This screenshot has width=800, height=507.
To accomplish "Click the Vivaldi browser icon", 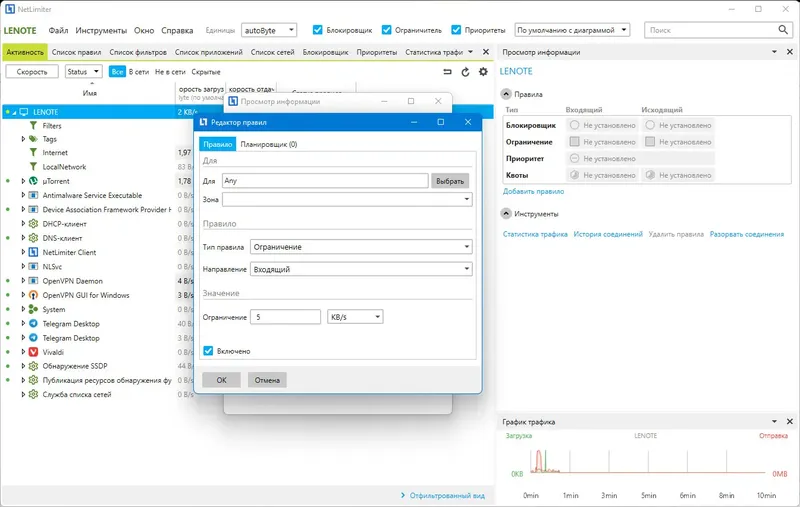I will pos(33,352).
